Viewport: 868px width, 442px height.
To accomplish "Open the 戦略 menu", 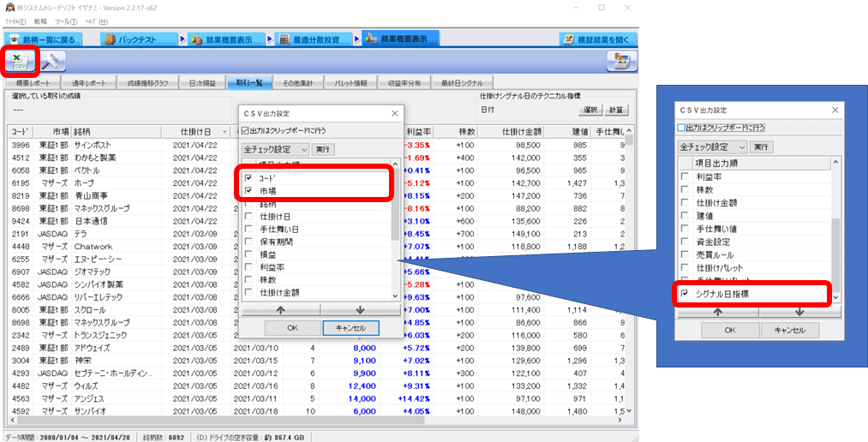I will click(x=40, y=21).
